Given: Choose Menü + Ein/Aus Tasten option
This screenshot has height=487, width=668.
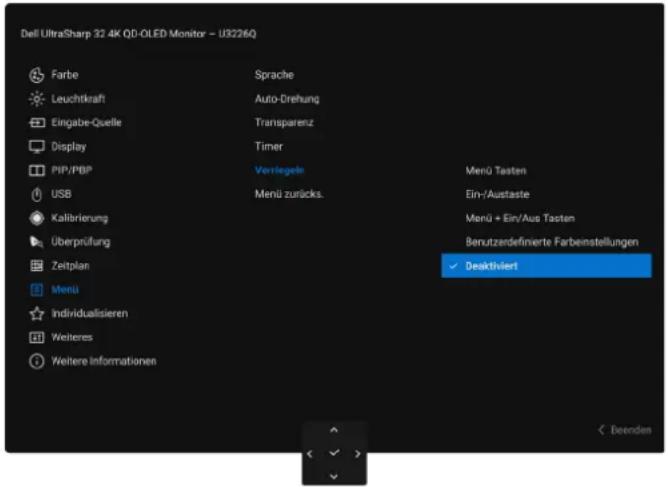Looking at the screenshot, I should coord(520,219).
